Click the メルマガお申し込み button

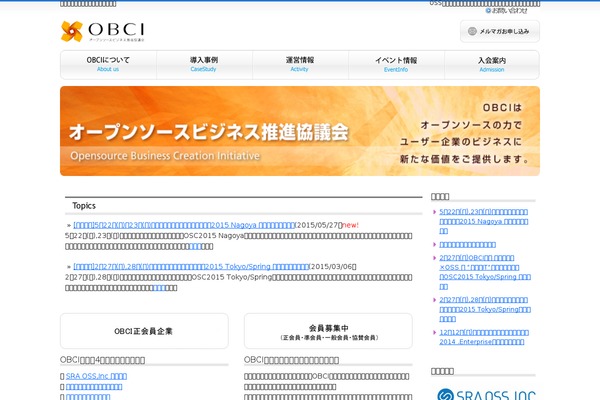[500, 31]
